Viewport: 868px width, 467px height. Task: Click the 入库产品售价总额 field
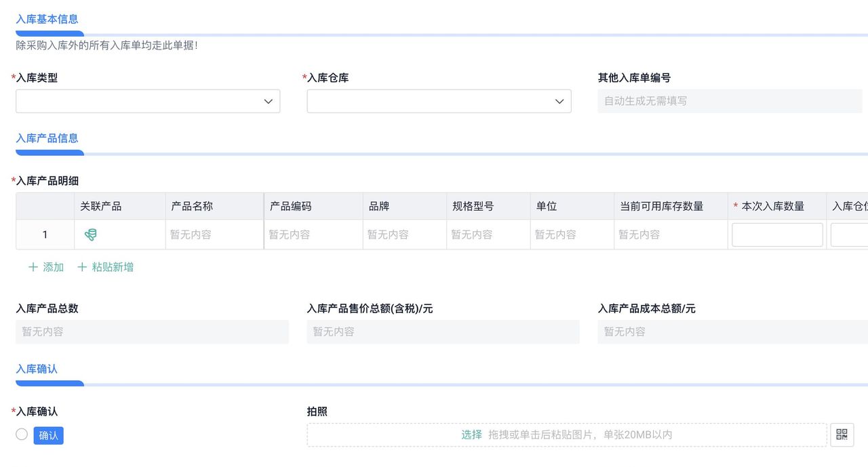click(443, 331)
